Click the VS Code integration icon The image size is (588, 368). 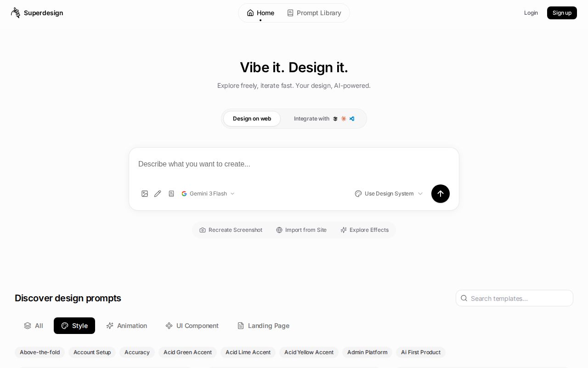352,119
